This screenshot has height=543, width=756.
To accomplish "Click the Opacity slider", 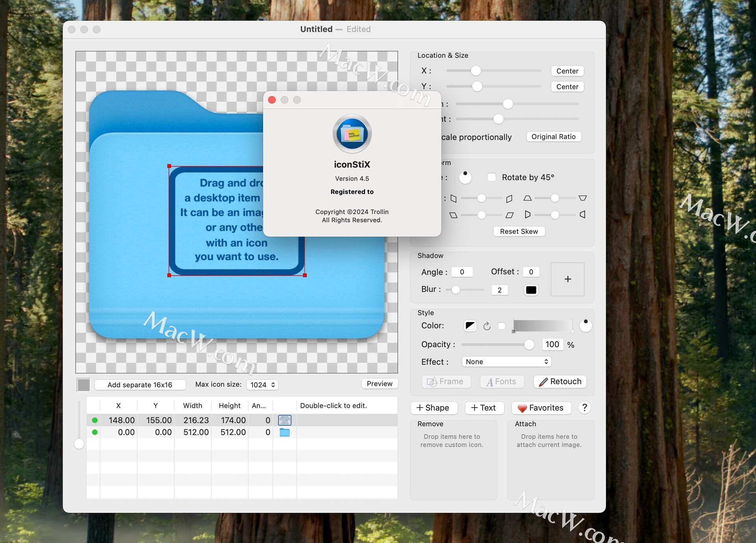I will [x=498, y=345].
